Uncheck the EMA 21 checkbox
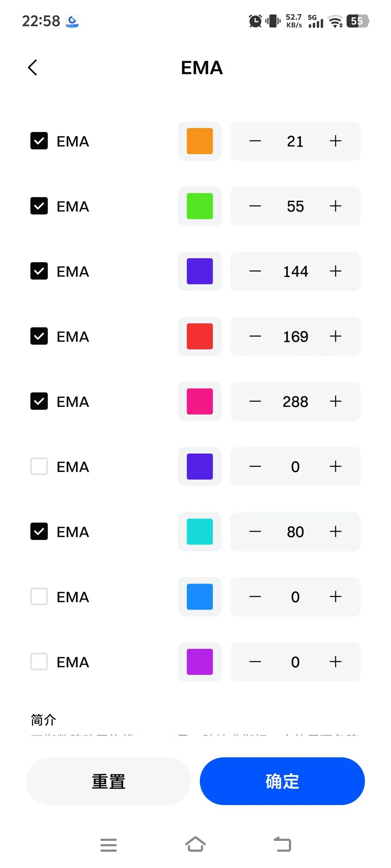 39,141
